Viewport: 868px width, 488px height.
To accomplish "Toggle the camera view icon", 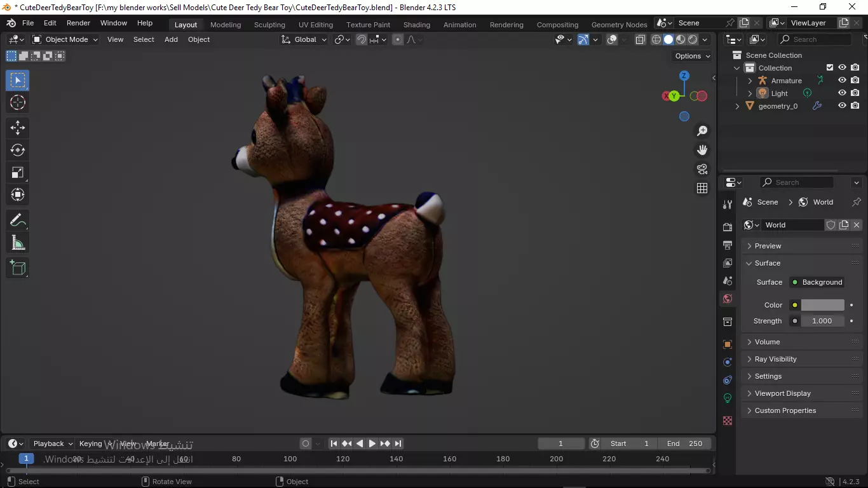I will [702, 169].
